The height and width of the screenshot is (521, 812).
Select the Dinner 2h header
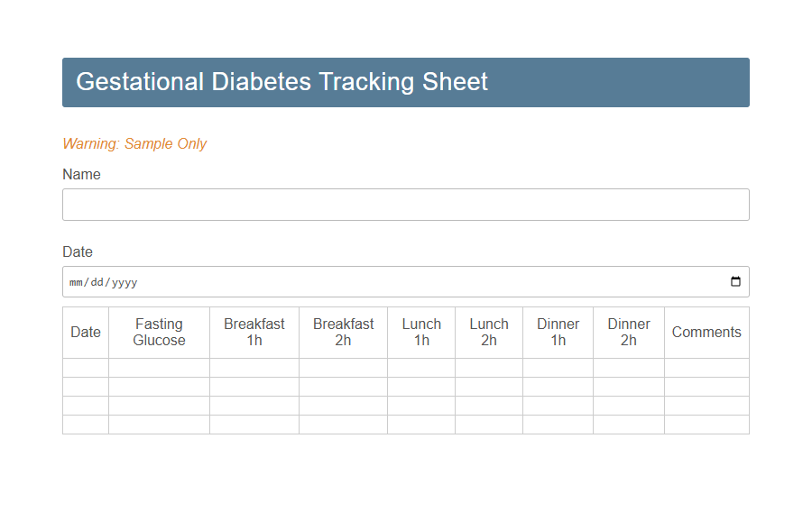tap(628, 332)
